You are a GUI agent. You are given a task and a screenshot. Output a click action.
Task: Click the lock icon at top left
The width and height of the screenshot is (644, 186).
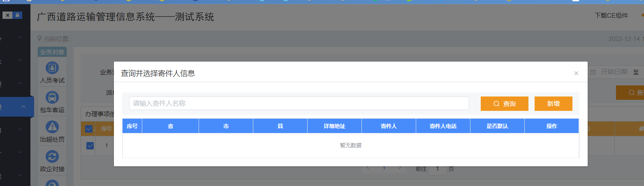pos(17,15)
